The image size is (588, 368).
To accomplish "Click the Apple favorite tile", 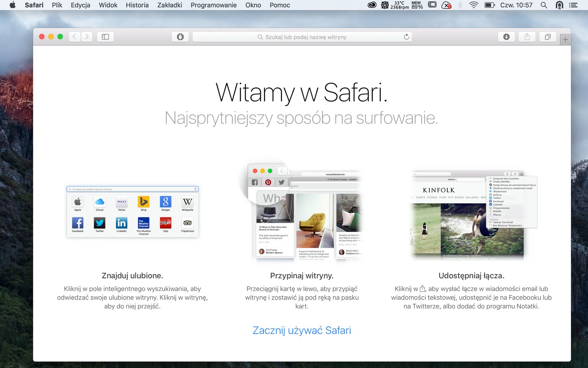I will [78, 204].
